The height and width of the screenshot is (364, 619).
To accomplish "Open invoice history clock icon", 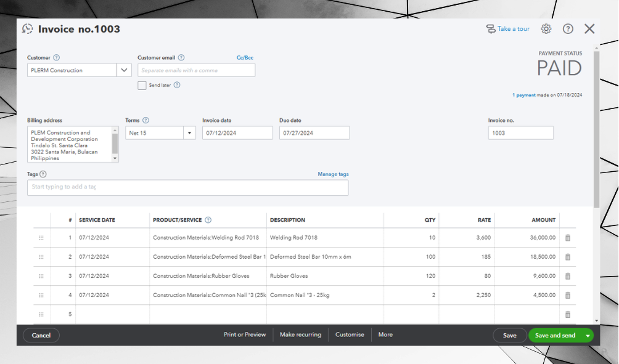I will click(27, 29).
